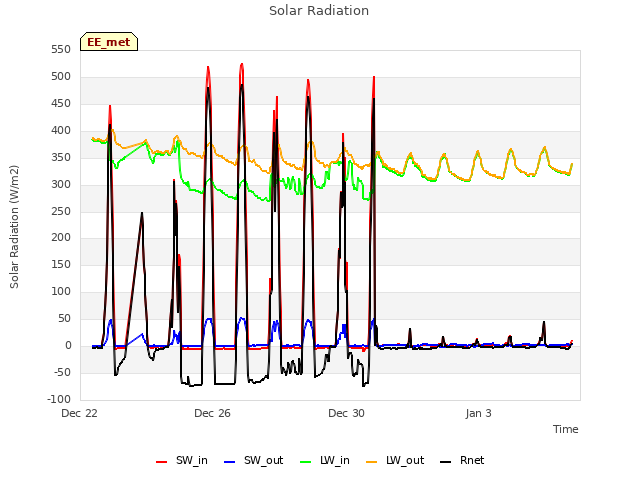The width and height of the screenshot is (640, 480).
Task: Click the black Rnet legend swatch
Action: click(x=446, y=462)
